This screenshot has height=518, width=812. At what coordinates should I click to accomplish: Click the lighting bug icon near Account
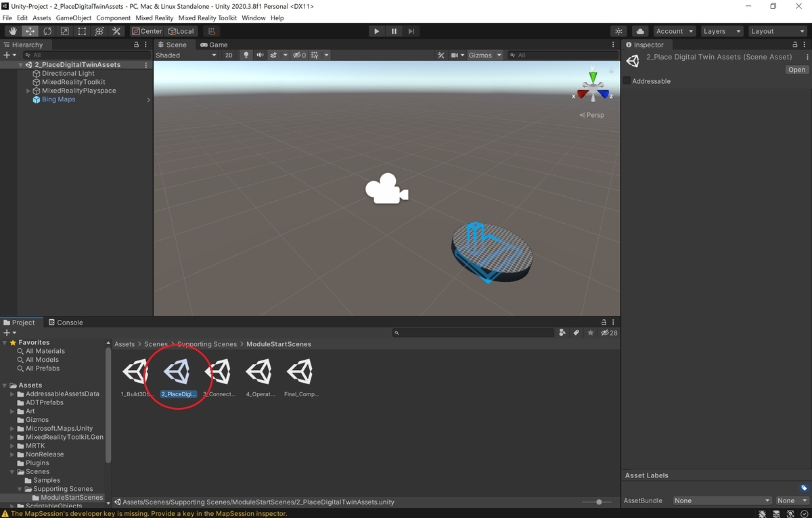(618, 31)
